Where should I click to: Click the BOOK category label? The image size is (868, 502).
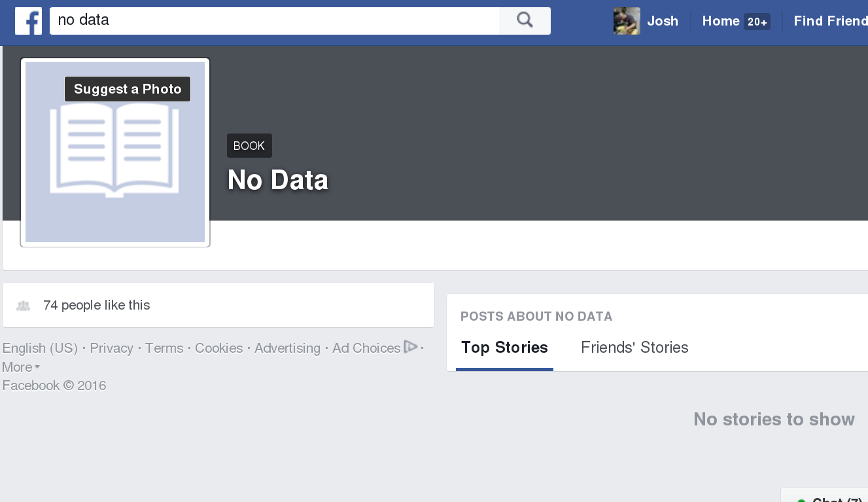(249, 146)
